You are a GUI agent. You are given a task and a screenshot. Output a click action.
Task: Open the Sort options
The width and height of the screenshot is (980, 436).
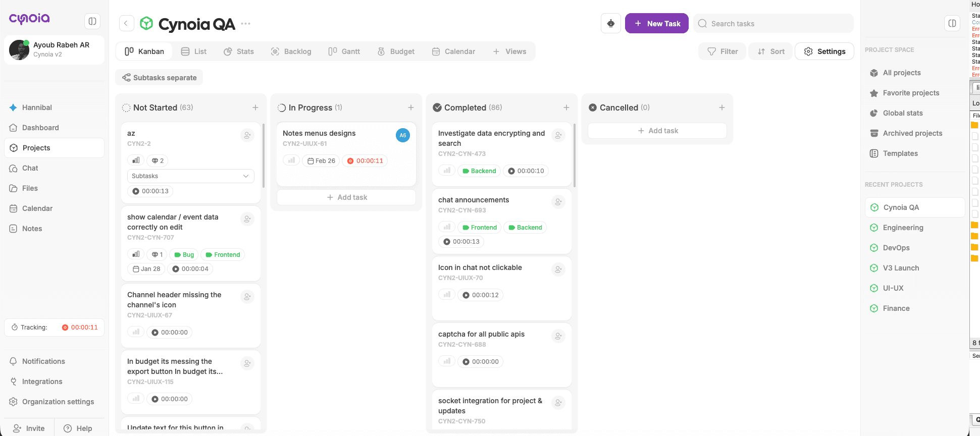(x=771, y=51)
